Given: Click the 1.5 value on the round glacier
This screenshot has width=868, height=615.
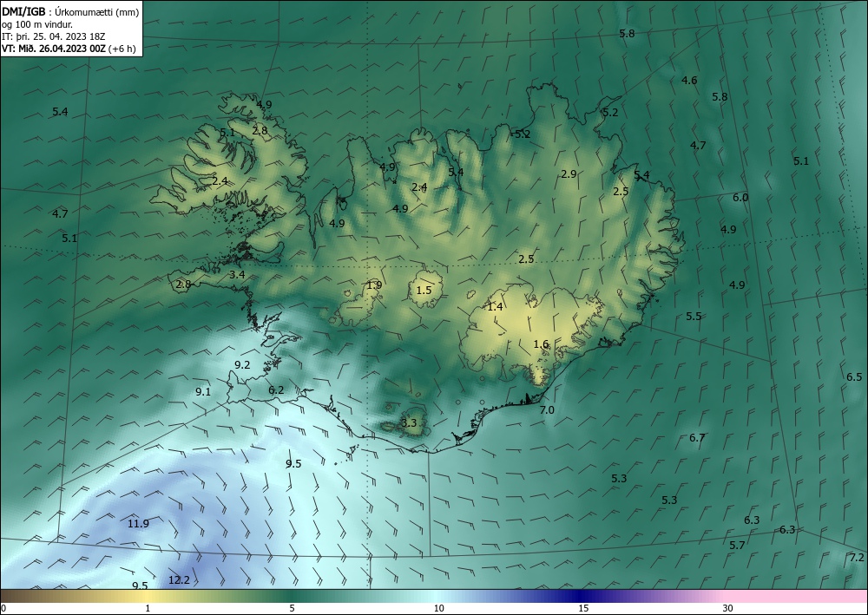Looking at the screenshot, I should pyautogui.click(x=424, y=291).
